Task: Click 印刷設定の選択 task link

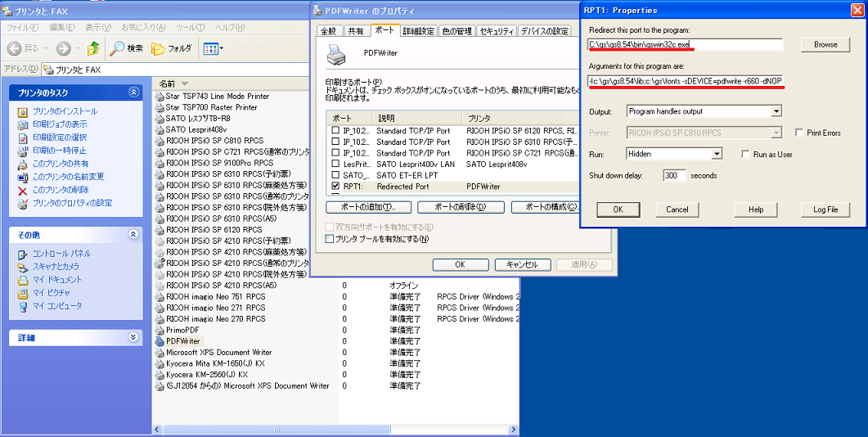Action: click(60, 137)
